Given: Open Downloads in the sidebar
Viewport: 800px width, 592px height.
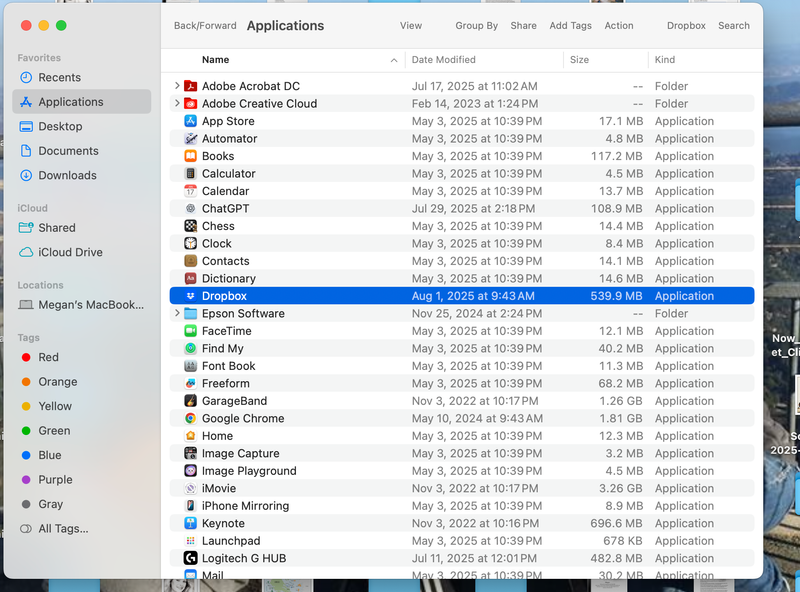Looking at the screenshot, I should (67, 176).
